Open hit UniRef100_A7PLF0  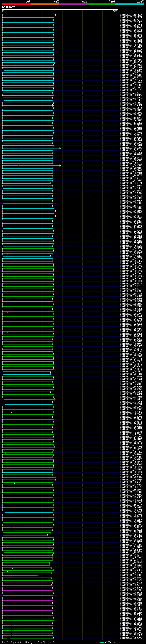click(x=131, y=22)
